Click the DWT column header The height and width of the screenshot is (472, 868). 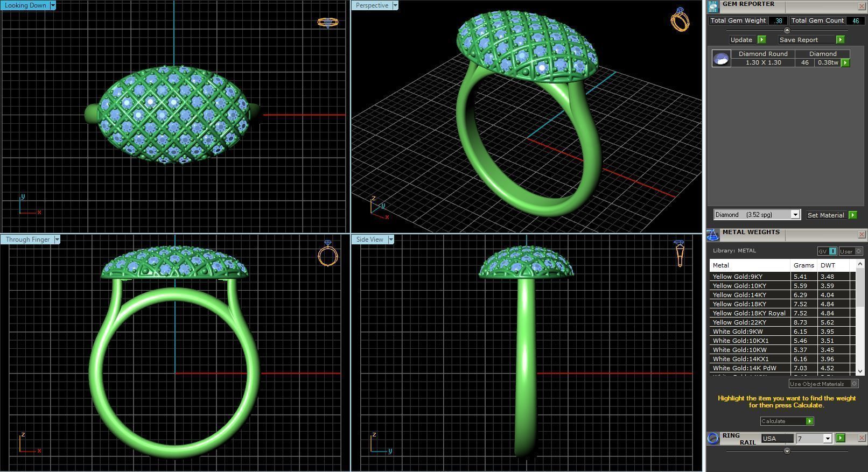coord(833,265)
